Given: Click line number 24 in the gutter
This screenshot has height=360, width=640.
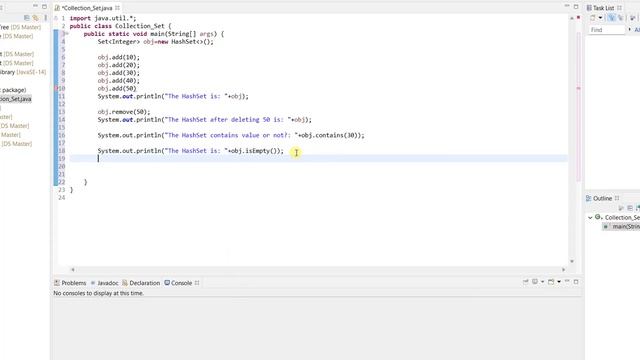Looking at the screenshot, I should (x=62, y=198).
